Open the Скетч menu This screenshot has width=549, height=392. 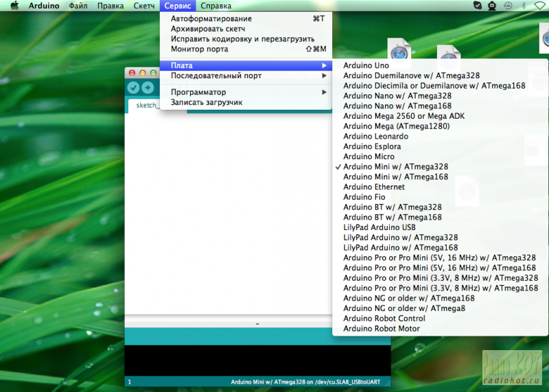144,5
